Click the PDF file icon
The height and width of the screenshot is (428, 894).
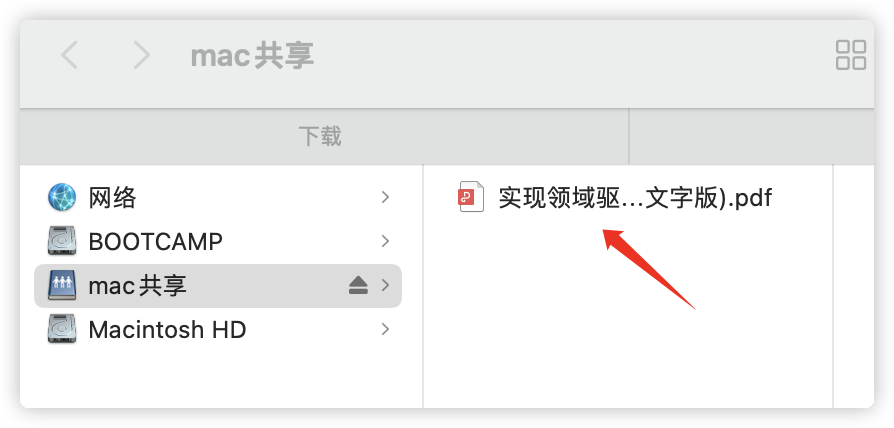472,197
